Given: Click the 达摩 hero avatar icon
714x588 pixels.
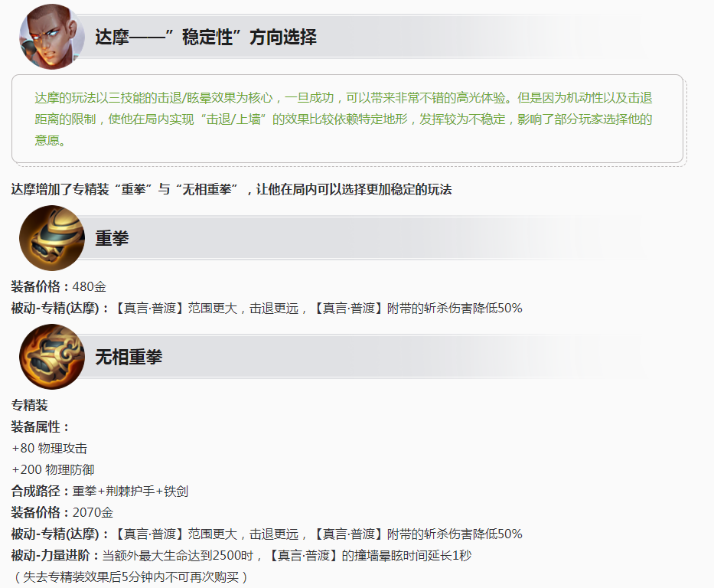Looking at the screenshot, I should (x=51, y=36).
